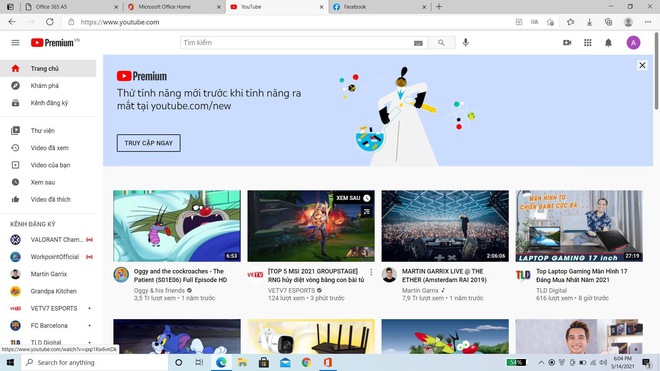
Task: Open Video đã thích in sidebar
Action: 48,200
